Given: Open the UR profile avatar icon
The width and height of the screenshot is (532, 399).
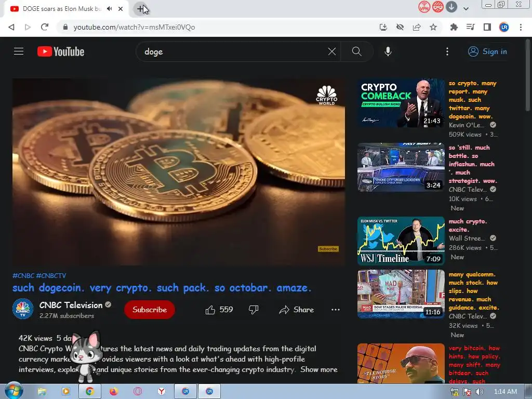Looking at the screenshot, I should coord(504,27).
